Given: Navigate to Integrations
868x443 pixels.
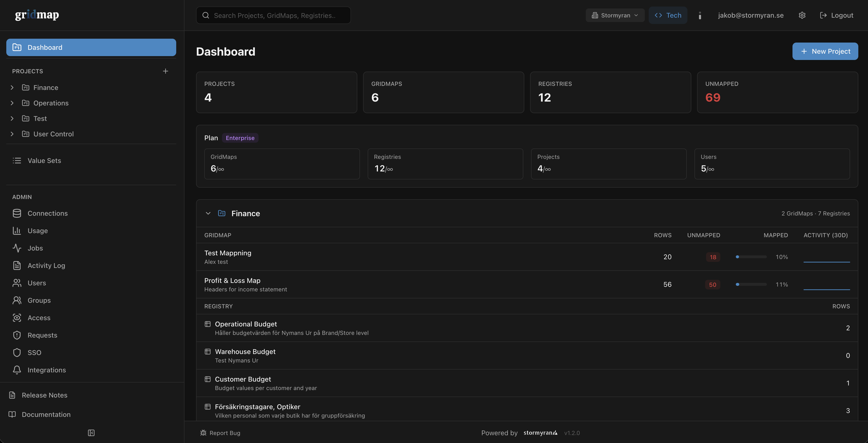Looking at the screenshot, I should click(91, 370).
